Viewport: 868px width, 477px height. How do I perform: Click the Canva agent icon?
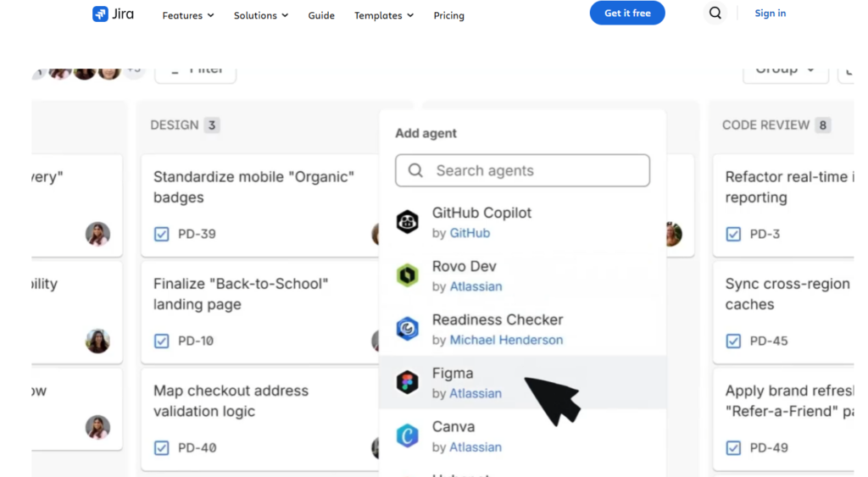[x=408, y=435]
